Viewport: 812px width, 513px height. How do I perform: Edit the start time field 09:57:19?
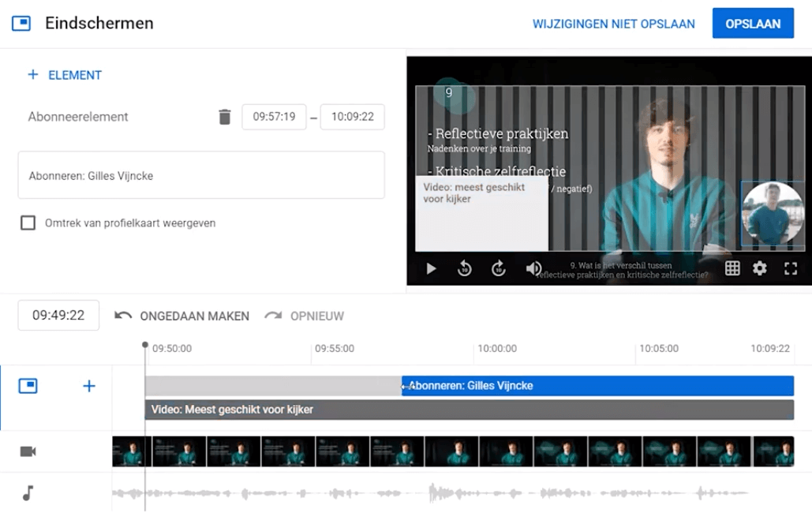[274, 117]
